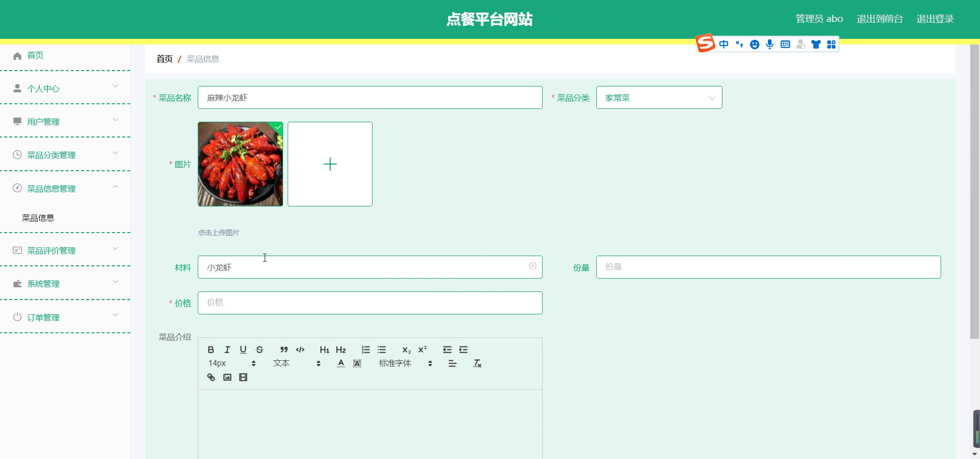This screenshot has height=459, width=980.
Task: Apply subscript formatting
Action: click(x=406, y=350)
